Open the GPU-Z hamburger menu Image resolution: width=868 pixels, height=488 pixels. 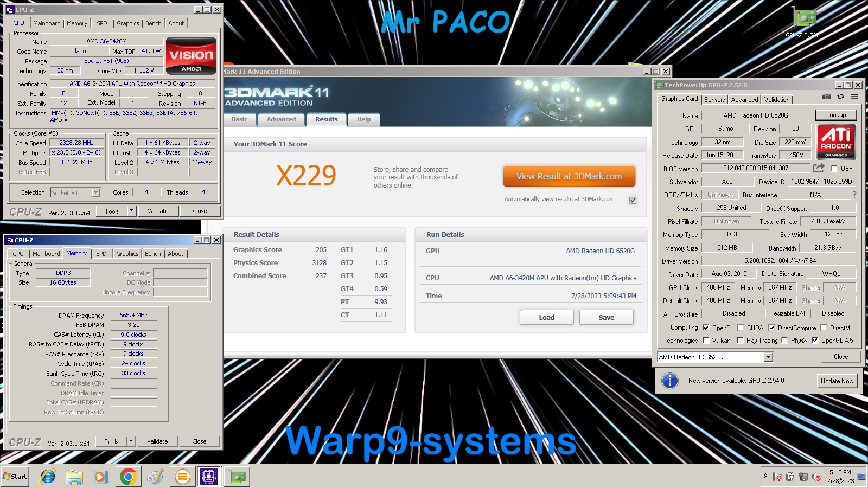click(x=854, y=97)
